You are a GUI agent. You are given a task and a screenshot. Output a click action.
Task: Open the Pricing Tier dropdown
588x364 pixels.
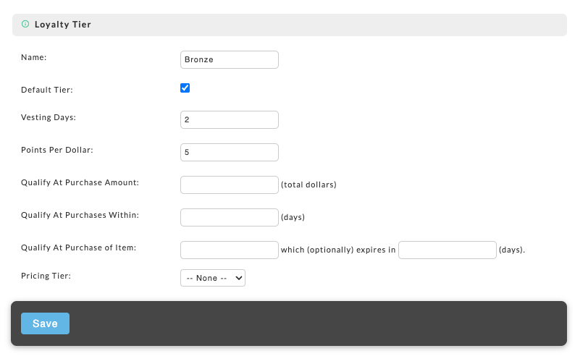click(x=213, y=278)
